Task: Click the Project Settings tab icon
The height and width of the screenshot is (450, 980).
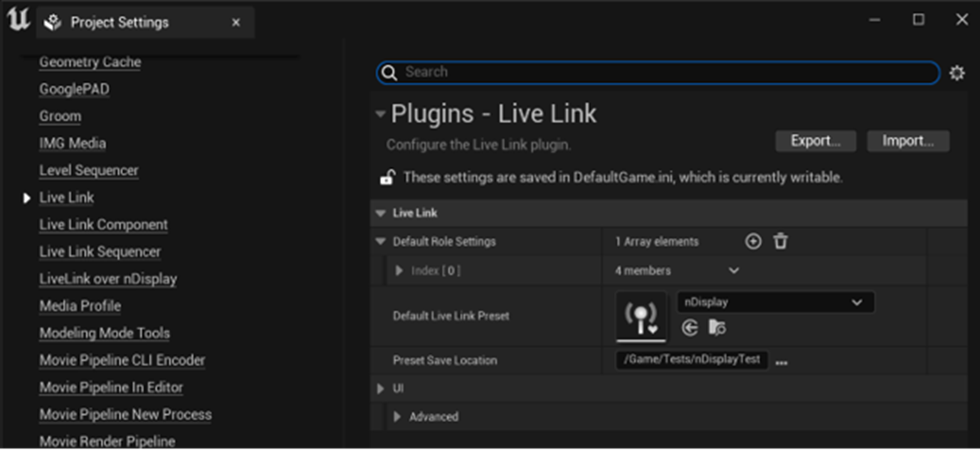Action: click(x=53, y=23)
